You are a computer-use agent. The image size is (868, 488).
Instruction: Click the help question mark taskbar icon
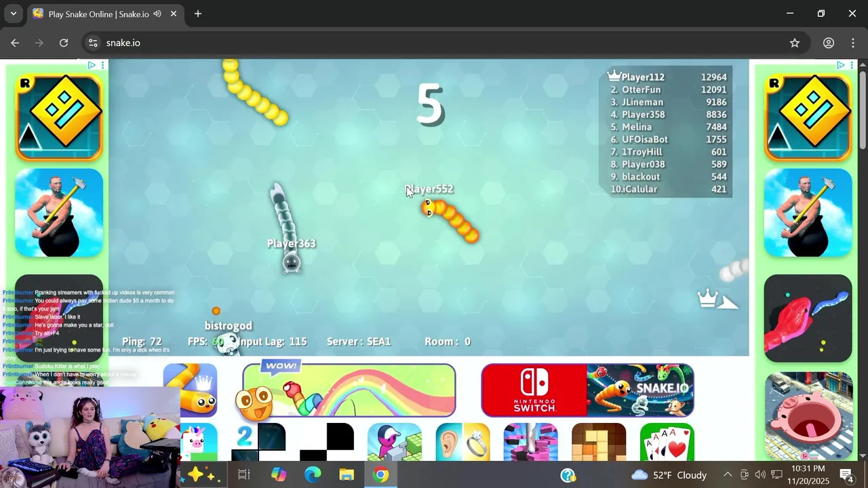(568, 475)
